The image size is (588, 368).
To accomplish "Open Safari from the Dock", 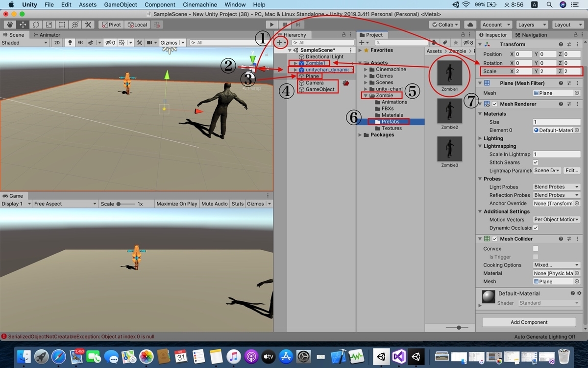I will 59,356.
